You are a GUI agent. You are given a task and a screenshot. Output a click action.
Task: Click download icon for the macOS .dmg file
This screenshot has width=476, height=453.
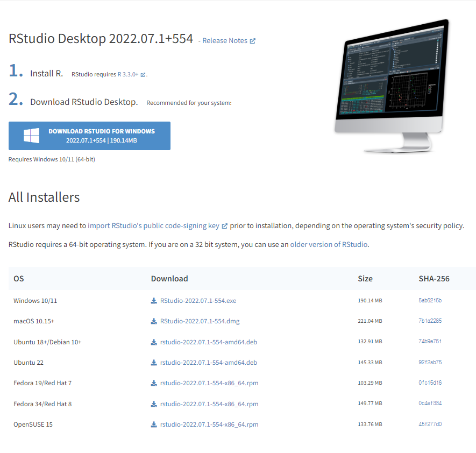(154, 321)
